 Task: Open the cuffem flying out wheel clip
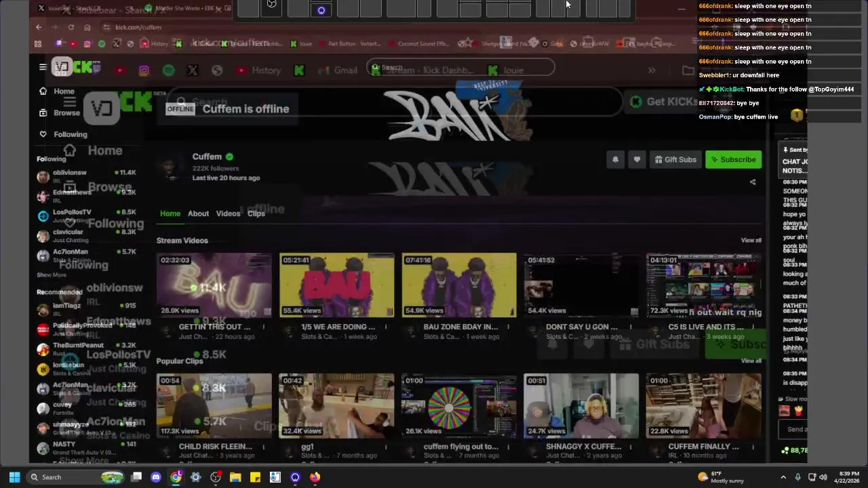coord(459,405)
